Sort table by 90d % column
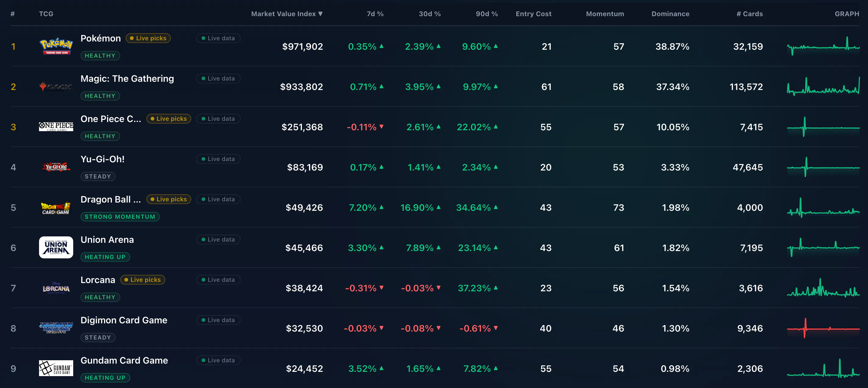Screen dimensions: 868x388 [x=486, y=14]
